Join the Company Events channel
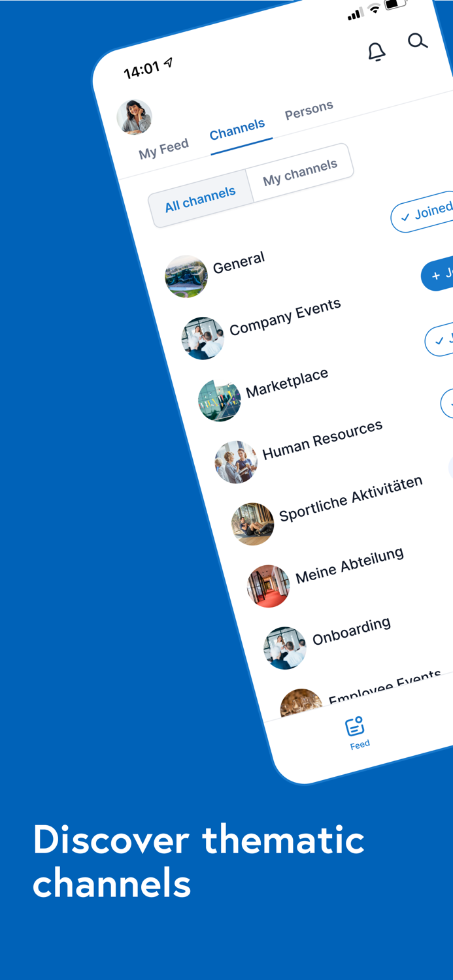Viewport: 453px width, 980px height. click(x=438, y=274)
